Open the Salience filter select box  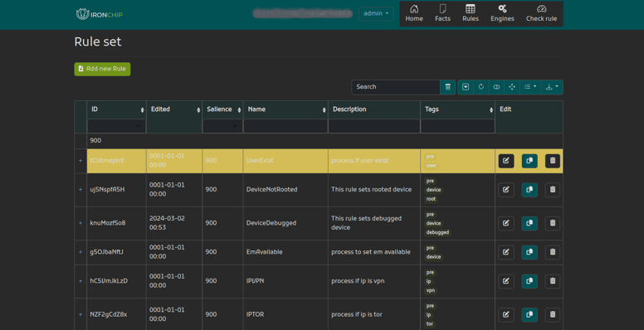(x=222, y=126)
